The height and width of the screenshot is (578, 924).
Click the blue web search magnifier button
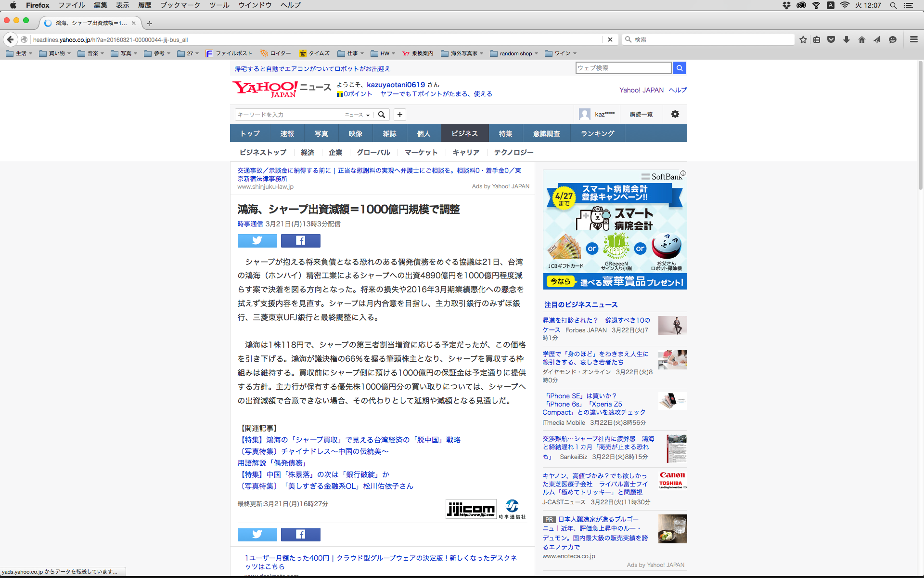[679, 68]
